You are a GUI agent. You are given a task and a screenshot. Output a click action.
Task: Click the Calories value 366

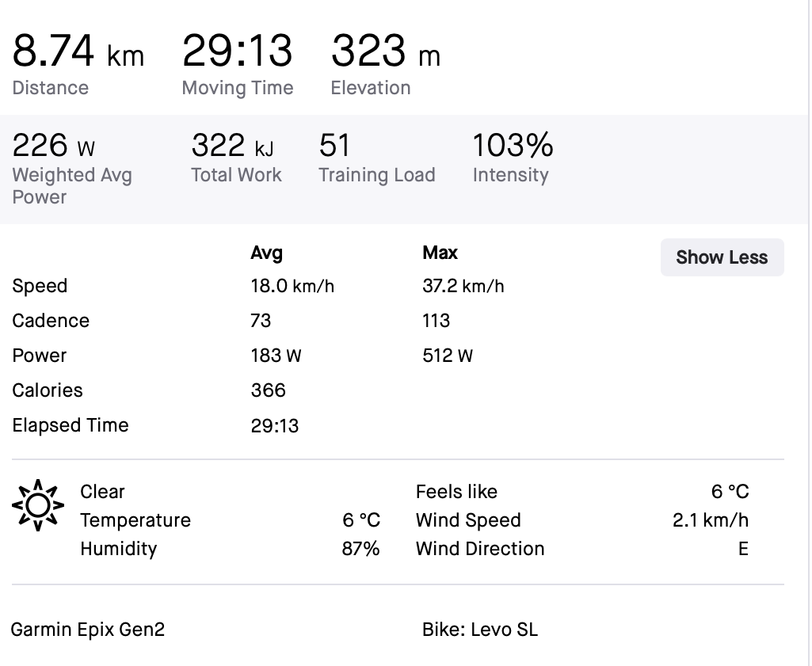pos(269,390)
